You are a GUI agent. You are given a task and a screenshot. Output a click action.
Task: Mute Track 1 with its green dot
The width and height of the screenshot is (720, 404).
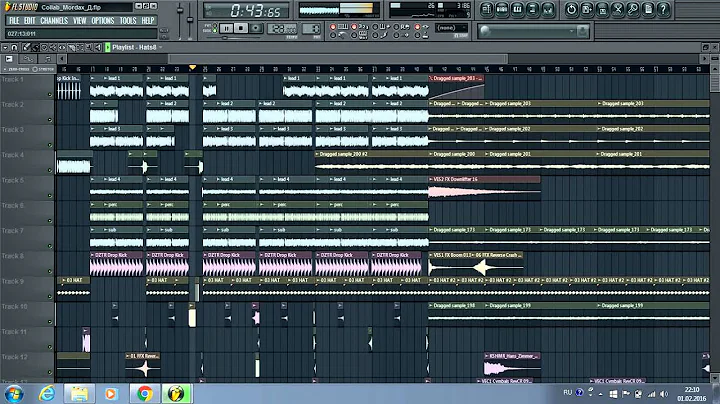point(50,95)
